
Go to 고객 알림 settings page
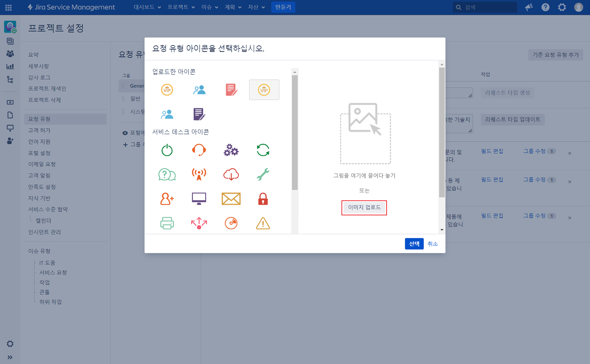pyautogui.click(x=39, y=175)
